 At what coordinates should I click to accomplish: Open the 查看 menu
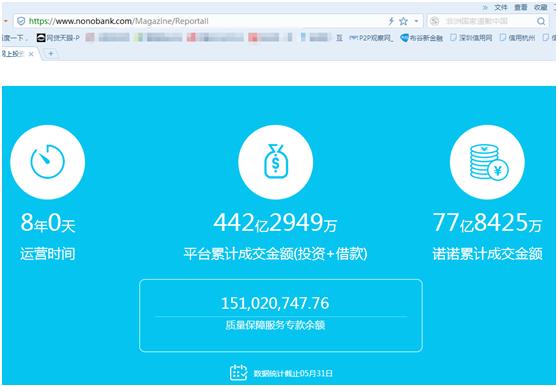(521, 7)
